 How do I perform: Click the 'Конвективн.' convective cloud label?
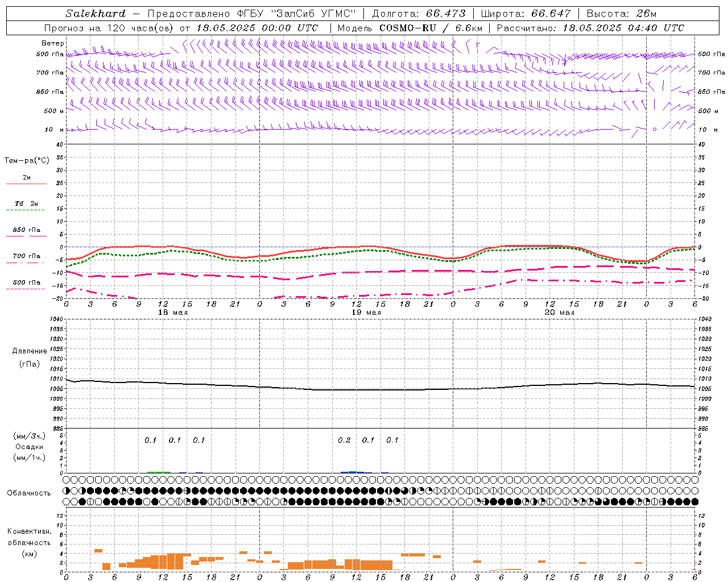(30, 531)
